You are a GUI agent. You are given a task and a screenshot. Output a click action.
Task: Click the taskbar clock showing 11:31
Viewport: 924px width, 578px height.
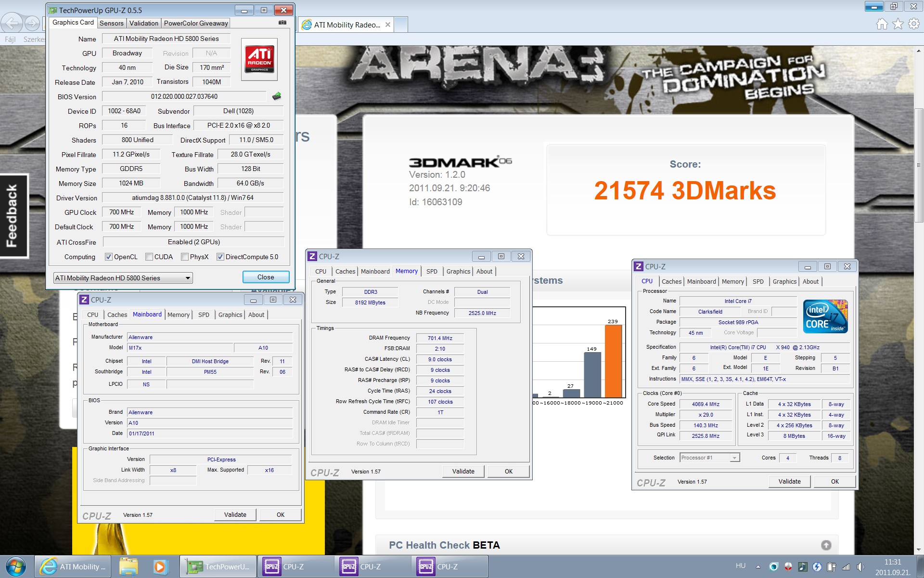pos(893,567)
